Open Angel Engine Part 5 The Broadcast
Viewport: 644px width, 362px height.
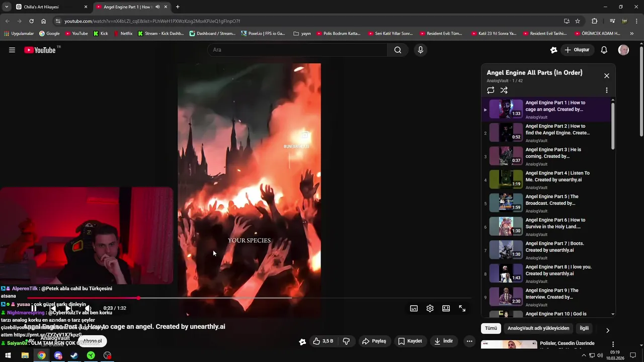tap(547, 204)
